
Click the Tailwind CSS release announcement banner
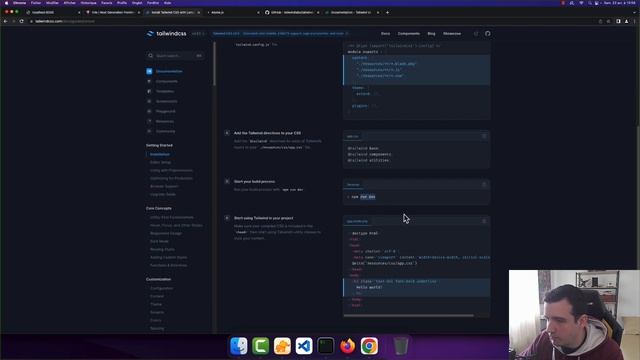[281, 33]
